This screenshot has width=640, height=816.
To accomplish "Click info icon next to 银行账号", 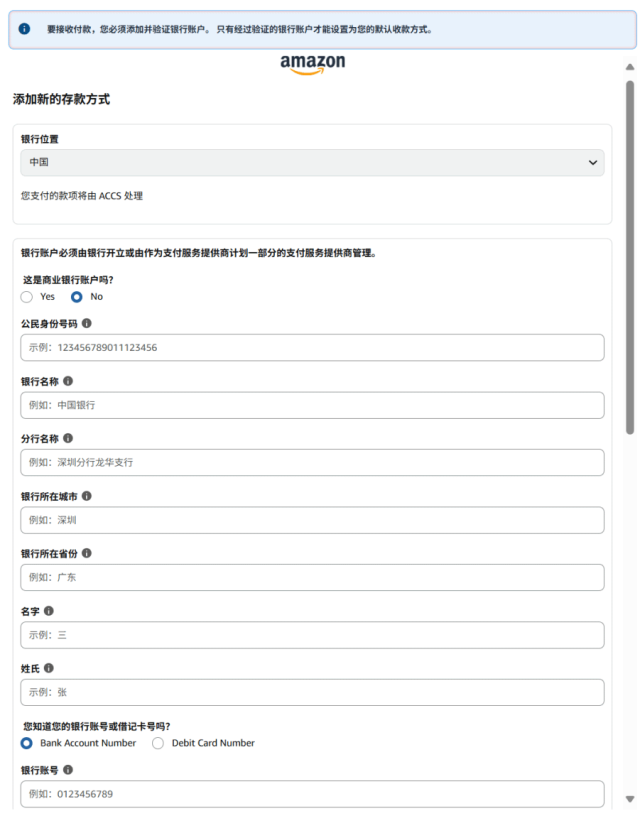I will point(68,771).
